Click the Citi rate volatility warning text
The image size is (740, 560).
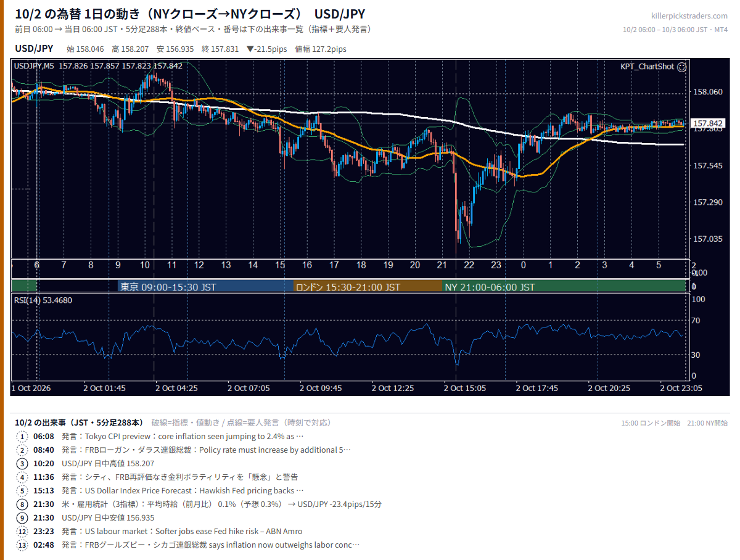(180, 477)
